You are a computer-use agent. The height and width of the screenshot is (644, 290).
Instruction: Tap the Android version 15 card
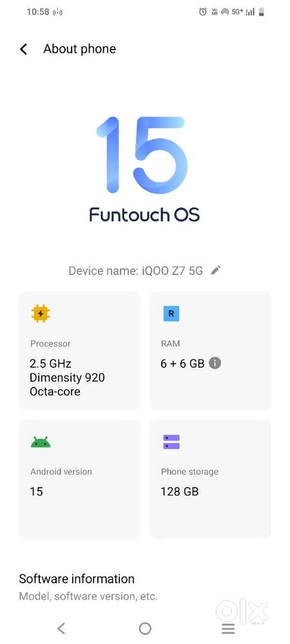tap(79, 478)
